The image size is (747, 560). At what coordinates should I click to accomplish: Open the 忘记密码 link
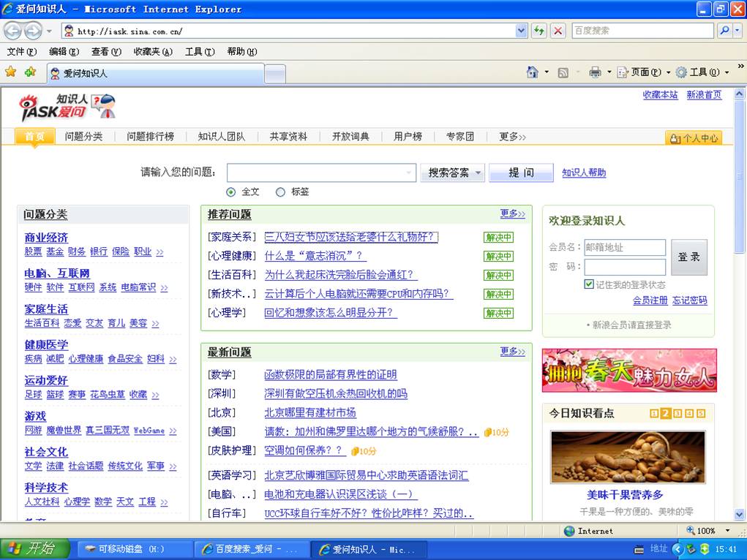pos(689,300)
